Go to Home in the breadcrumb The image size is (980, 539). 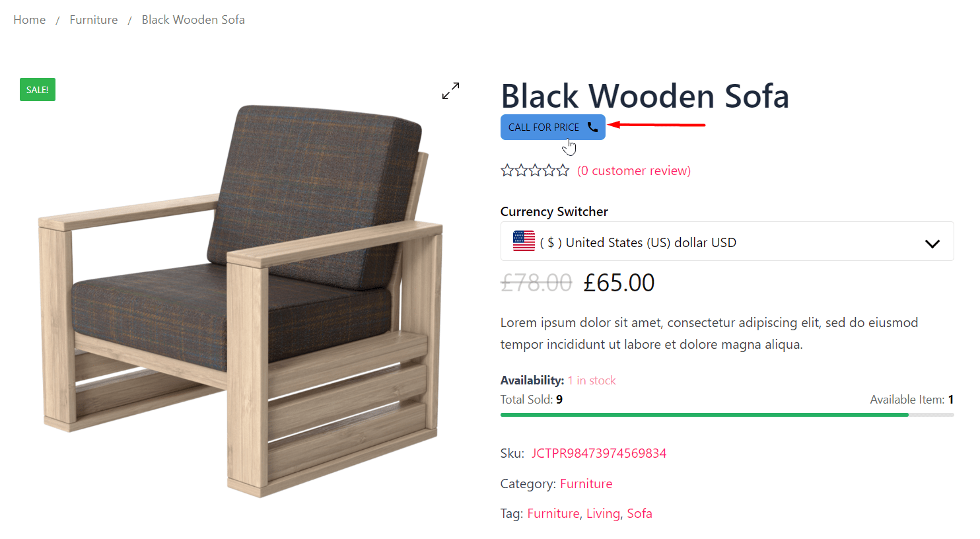click(29, 19)
